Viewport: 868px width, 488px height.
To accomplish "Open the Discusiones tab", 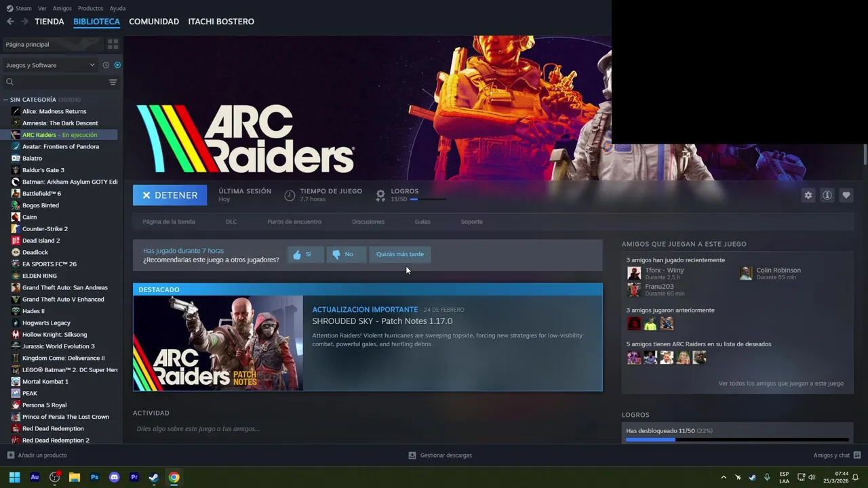I will (368, 222).
